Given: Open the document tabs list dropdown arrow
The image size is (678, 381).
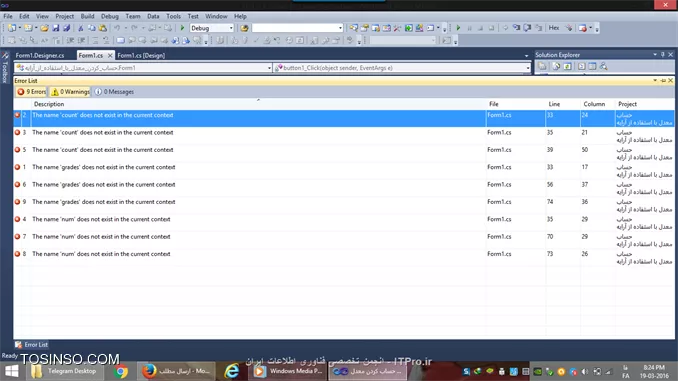Looking at the screenshot, I should [x=526, y=55].
